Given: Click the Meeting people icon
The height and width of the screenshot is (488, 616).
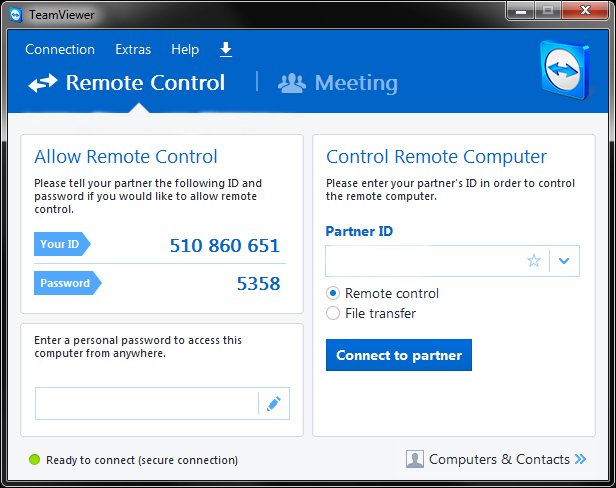Looking at the screenshot, I should (292, 83).
